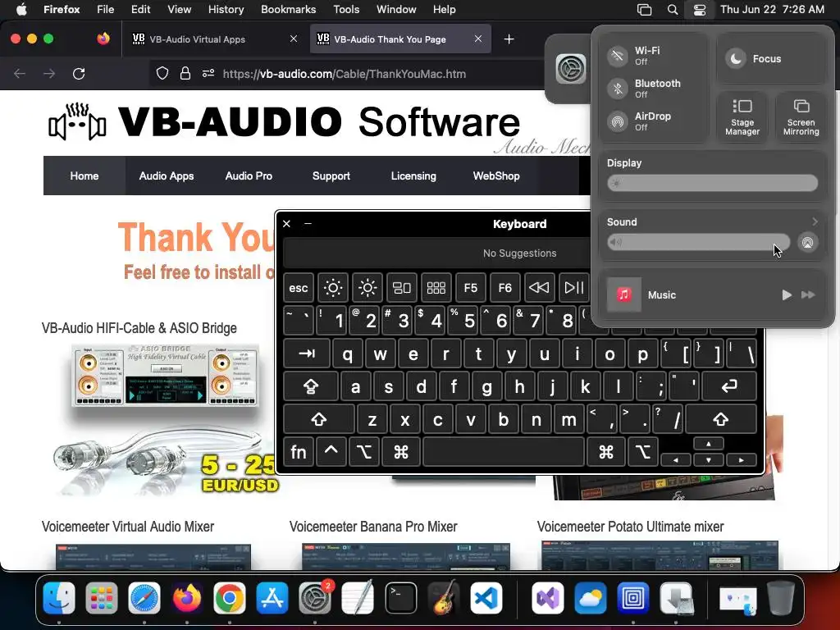Open the Home navigation link

tap(84, 176)
